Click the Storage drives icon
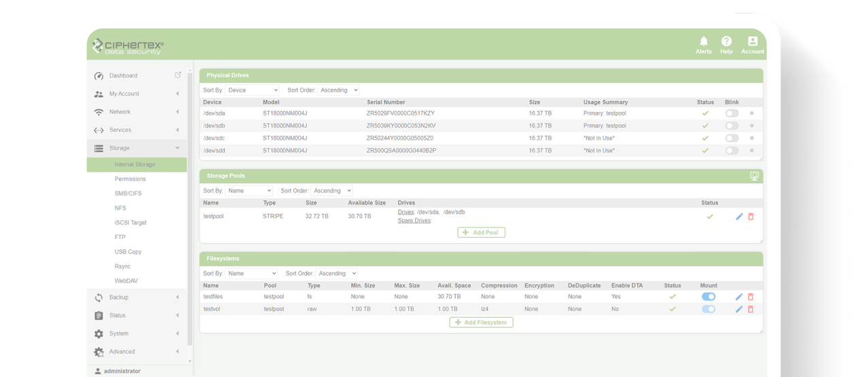The height and width of the screenshot is (377, 868). (x=98, y=148)
